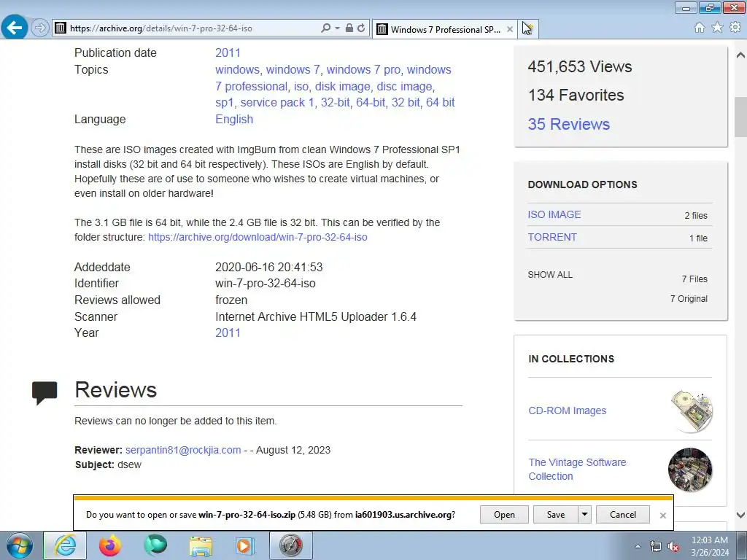Jump to the 35 Reviews link

[569, 124]
